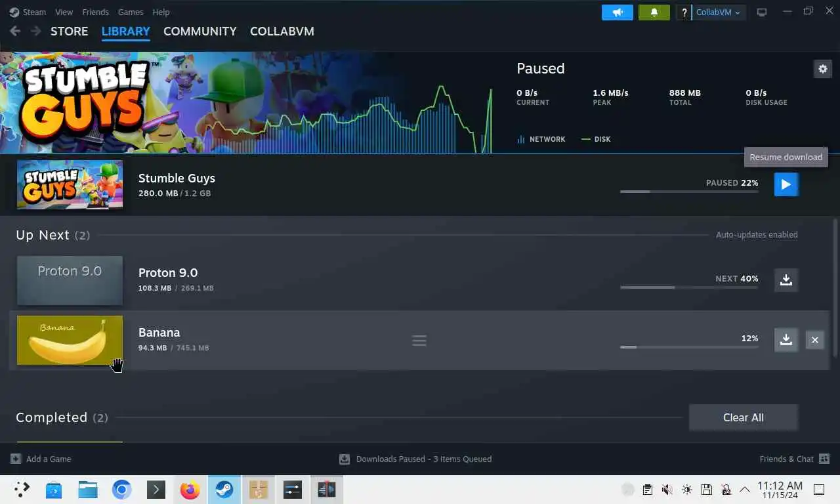This screenshot has width=840, height=504.
Task: Click the Completed section heading
Action: pyautogui.click(x=62, y=417)
